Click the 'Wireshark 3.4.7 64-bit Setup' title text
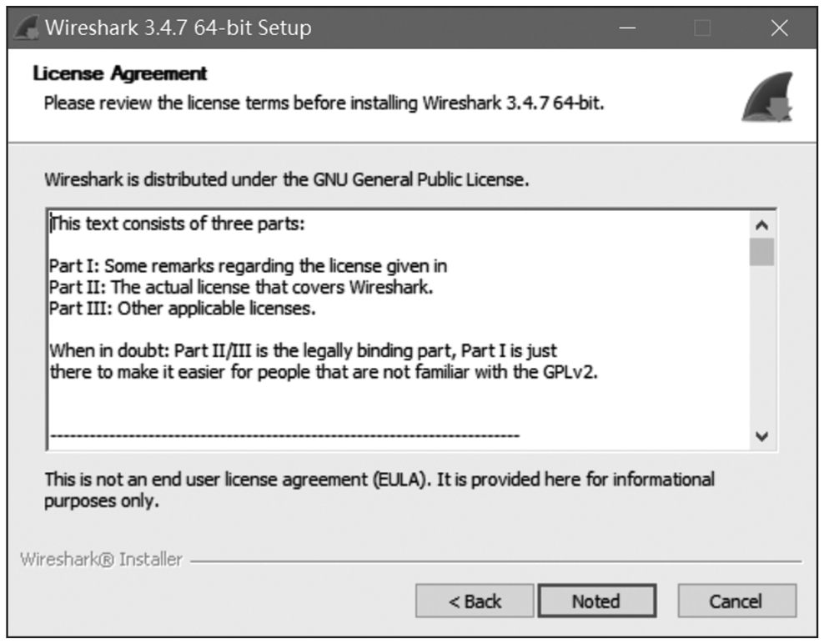Viewport: 824px width, 644px height. [178, 28]
